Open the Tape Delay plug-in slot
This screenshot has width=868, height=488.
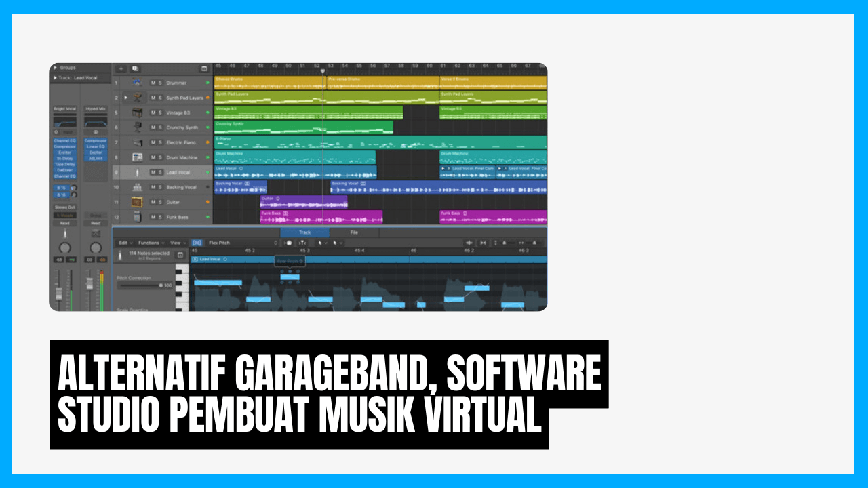(65, 164)
